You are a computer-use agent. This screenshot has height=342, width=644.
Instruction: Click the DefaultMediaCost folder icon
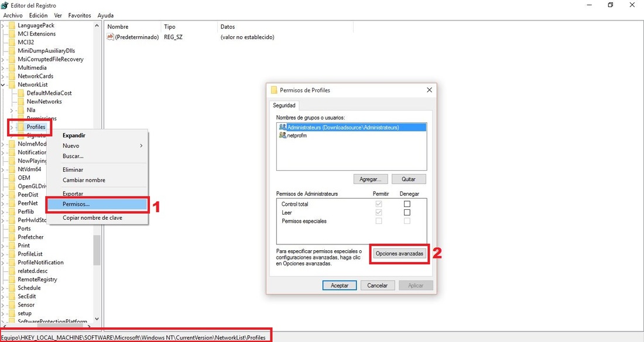coord(21,93)
